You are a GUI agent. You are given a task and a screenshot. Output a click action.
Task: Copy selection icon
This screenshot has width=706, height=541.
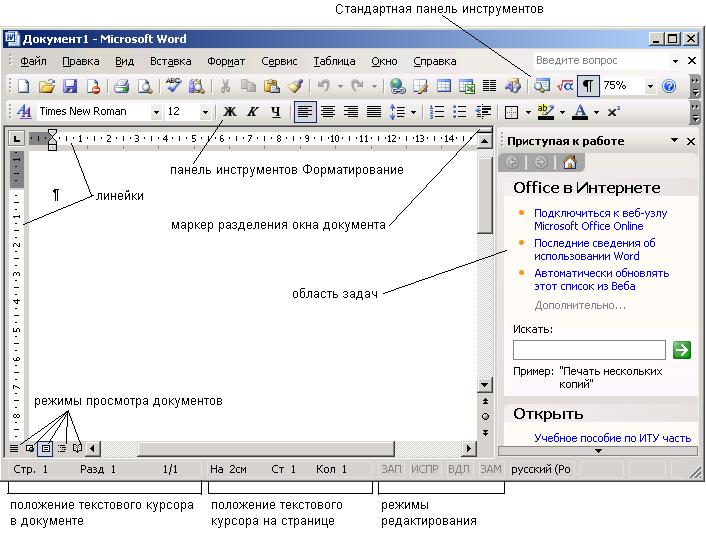coord(248,86)
